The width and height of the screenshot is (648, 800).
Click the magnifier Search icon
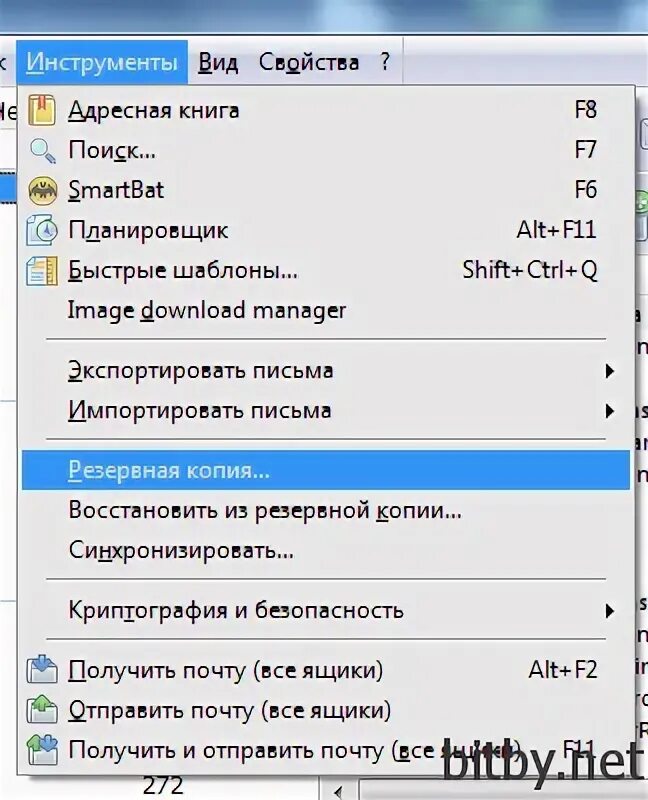[x=43, y=151]
